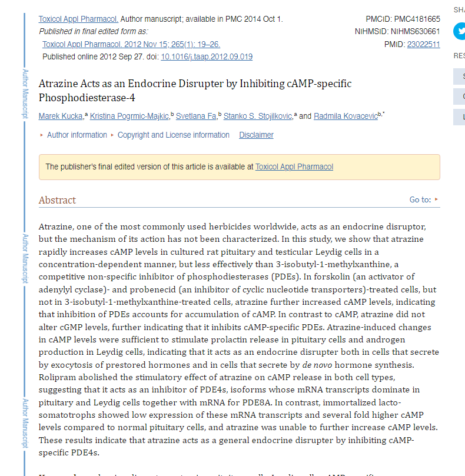The image size is (465, 476).
Task: Open the Toxicol Appl Pharmacol 2012 Nov 15 citation link
Action: pyautogui.click(x=131, y=44)
